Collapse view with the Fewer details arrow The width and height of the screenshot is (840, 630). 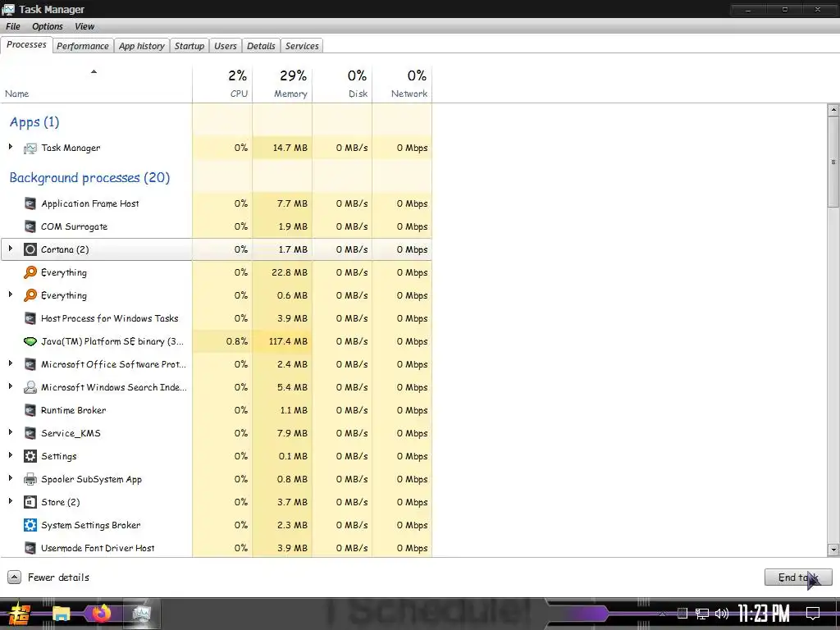(15, 577)
